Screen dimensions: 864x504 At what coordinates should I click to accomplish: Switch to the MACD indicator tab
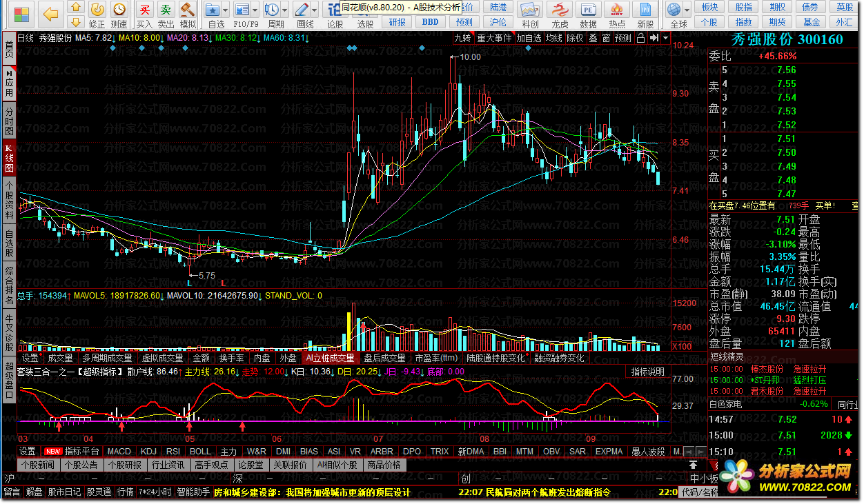119,452
